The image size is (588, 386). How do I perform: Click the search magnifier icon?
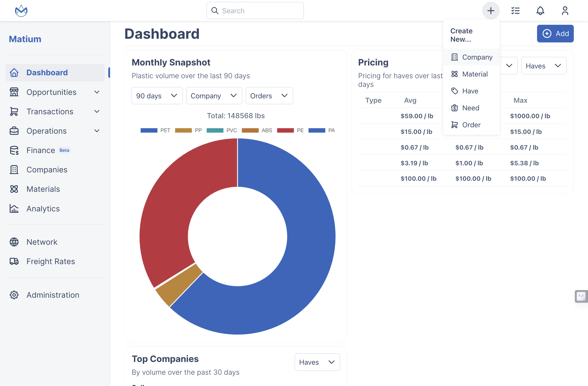click(x=215, y=11)
